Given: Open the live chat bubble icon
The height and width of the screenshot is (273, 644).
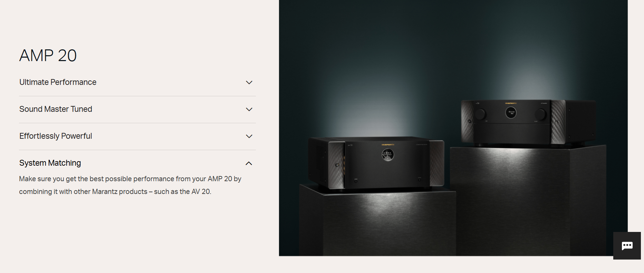Looking at the screenshot, I should [627, 246].
